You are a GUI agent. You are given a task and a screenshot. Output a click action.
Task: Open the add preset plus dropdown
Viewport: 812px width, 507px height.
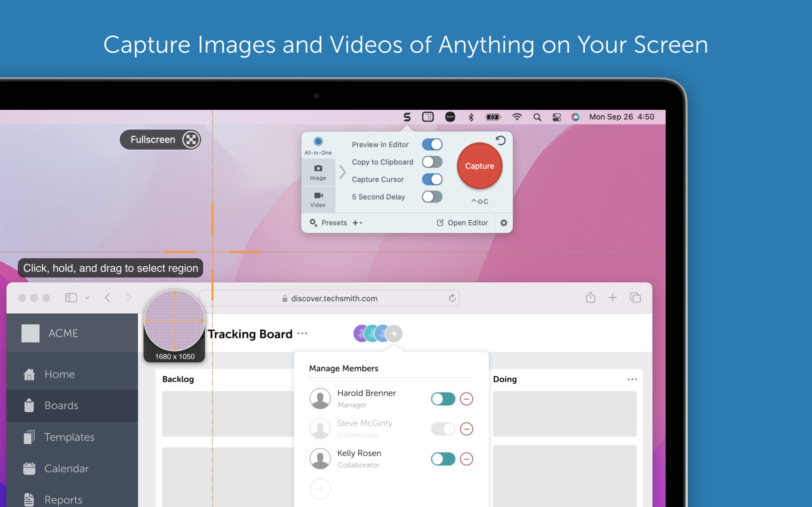click(x=357, y=223)
